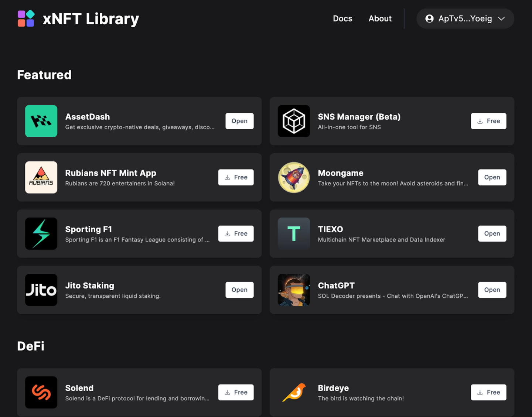The image size is (532, 417).
Task: Select the TIEXO green T icon
Action: coord(294,234)
